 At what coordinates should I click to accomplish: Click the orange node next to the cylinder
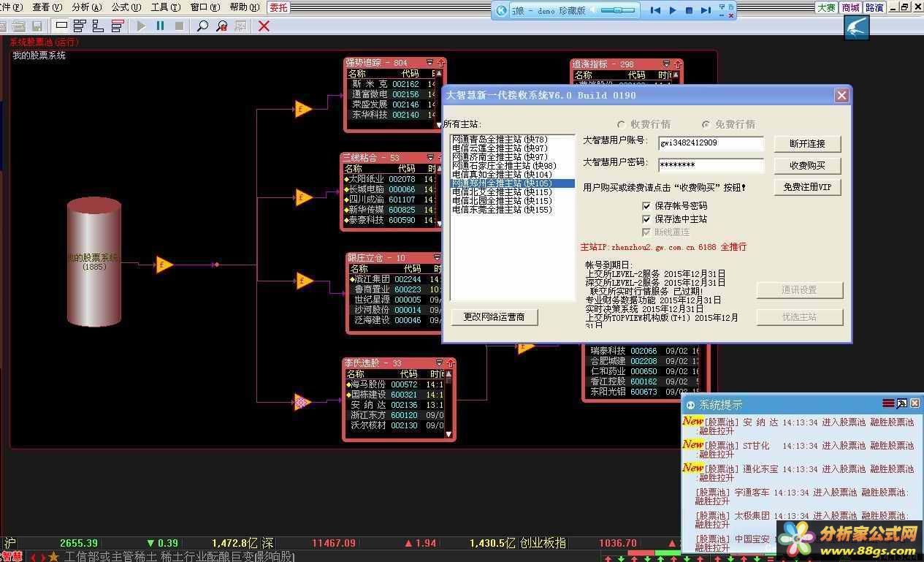tap(164, 265)
